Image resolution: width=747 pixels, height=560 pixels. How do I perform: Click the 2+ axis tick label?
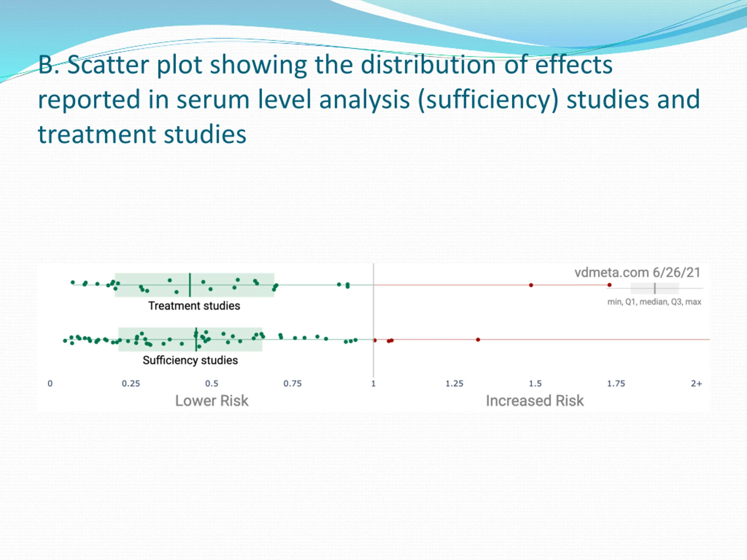point(696,384)
